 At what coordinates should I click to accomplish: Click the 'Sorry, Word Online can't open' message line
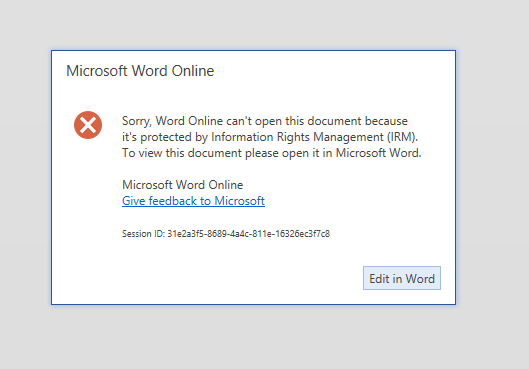coord(265,121)
